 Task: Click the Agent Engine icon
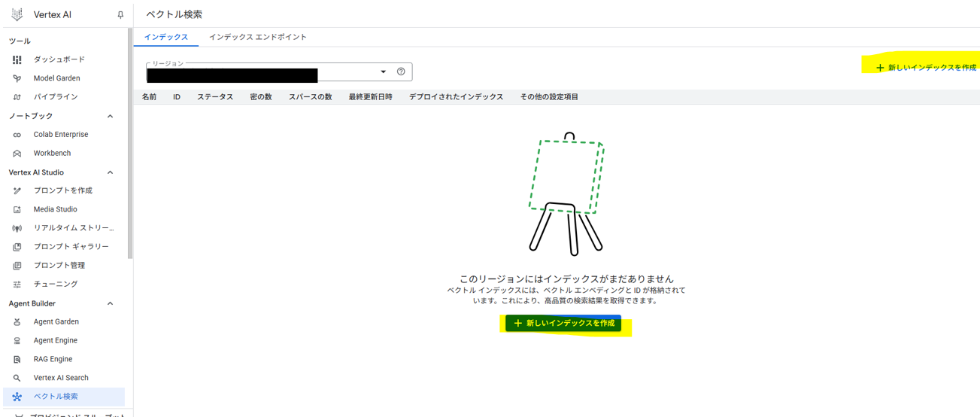click(x=17, y=340)
